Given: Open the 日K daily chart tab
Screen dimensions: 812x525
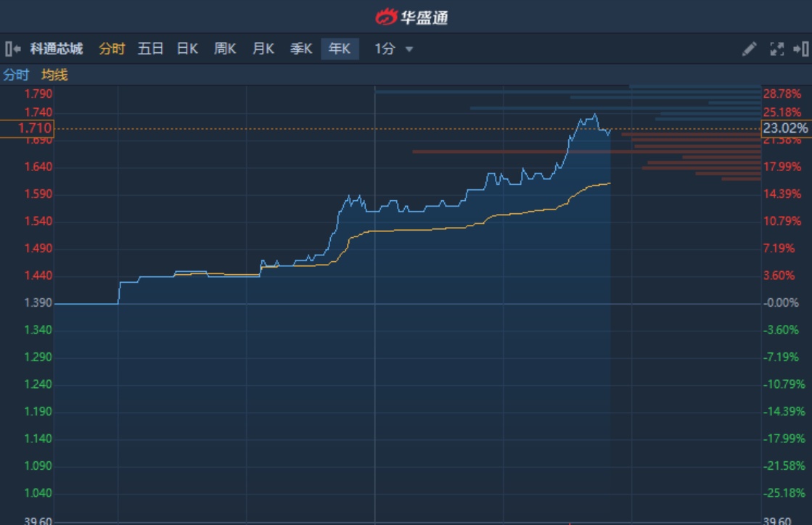Looking at the screenshot, I should [x=187, y=49].
